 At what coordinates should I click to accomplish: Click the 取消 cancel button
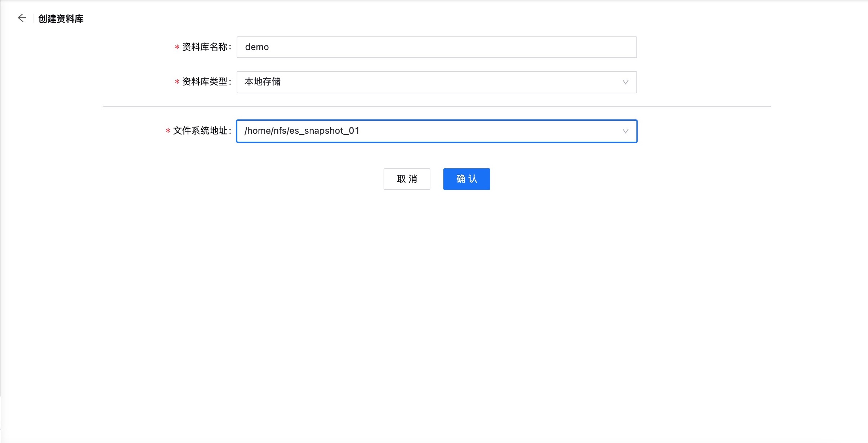[406, 179]
